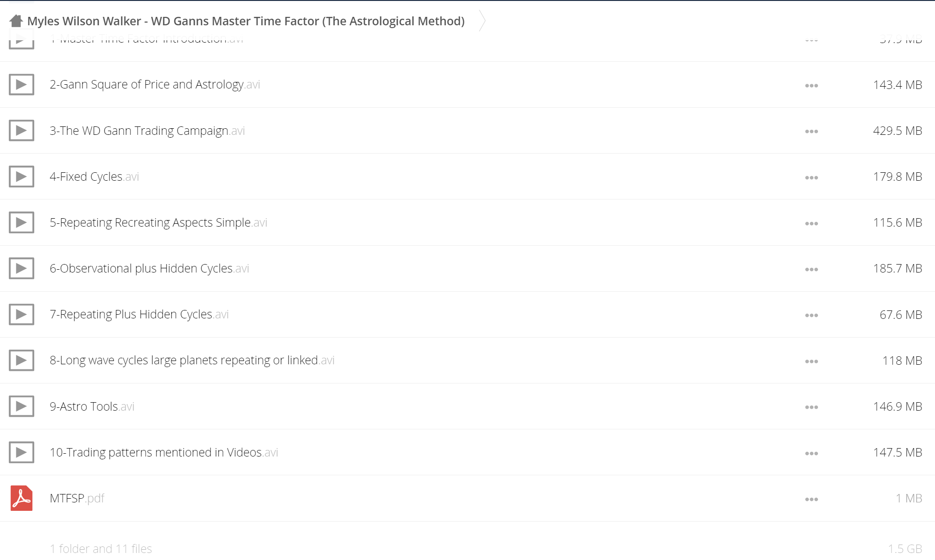This screenshot has width=935, height=560.
Task: Click the PDF icon for MTFSP
Action: pos(22,498)
